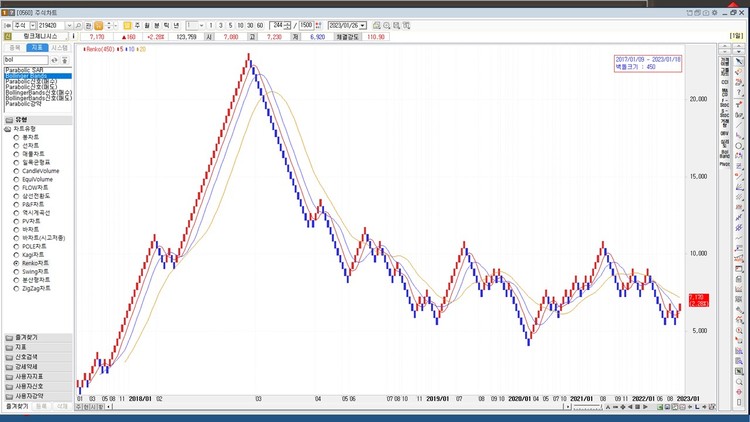
Task: Click the chart print icon in toolbar
Action: click(376, 25)
